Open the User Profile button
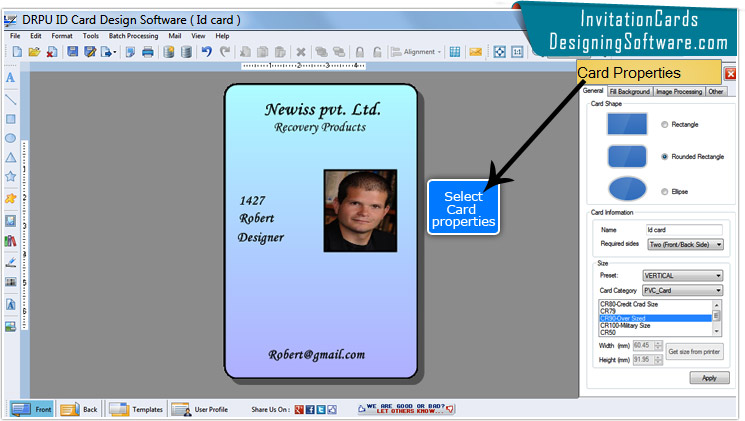The height and width of the screenshot is (421, 745). pyautogui.click(x=200, y=409)
